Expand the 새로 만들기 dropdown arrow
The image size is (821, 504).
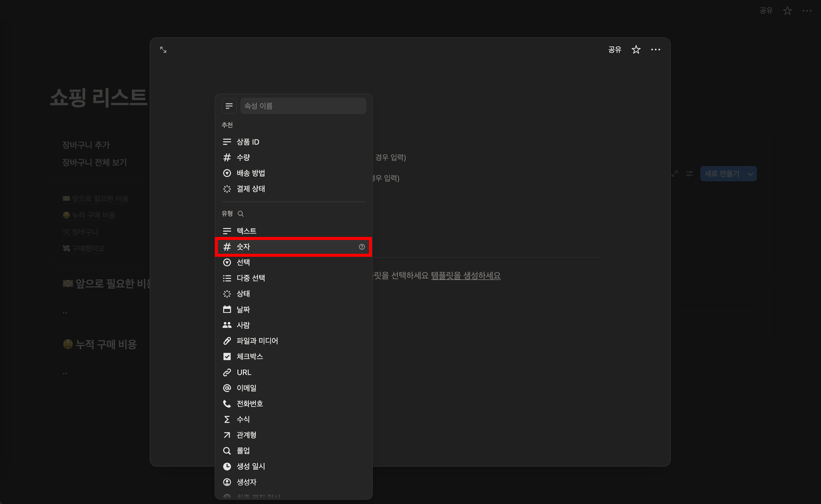(750, 174)
